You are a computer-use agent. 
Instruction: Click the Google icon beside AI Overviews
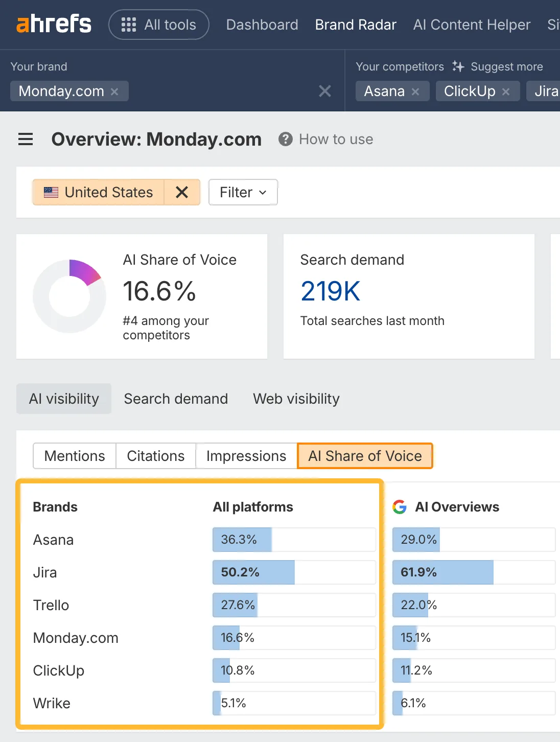click(400, 507)
